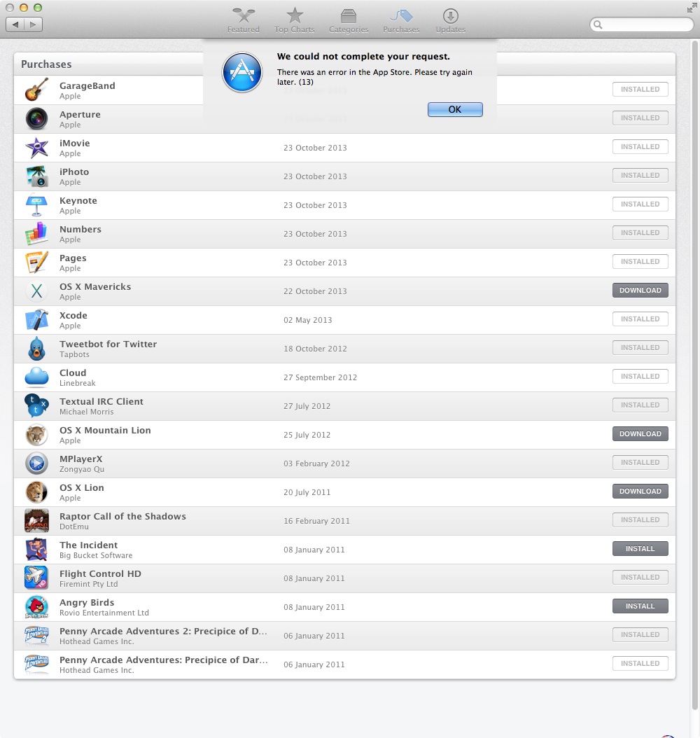Open the Keynote app title

coord(78,200)
